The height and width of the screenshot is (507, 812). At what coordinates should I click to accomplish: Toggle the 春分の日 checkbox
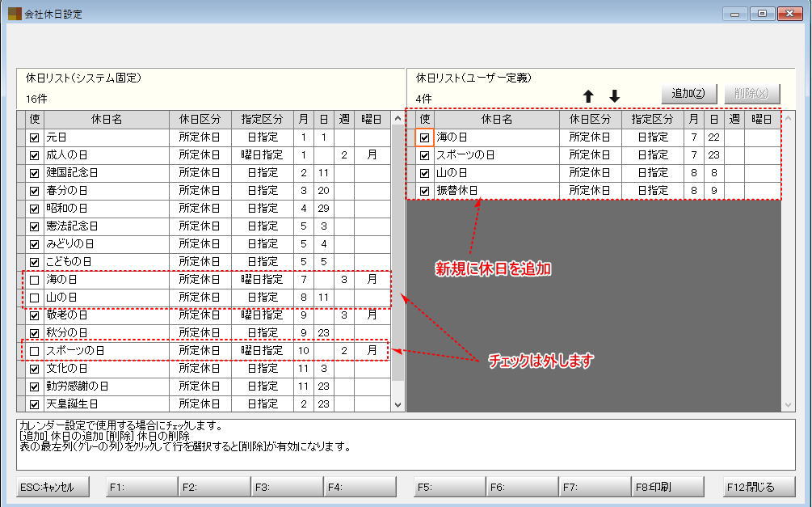tap(34, 191)
